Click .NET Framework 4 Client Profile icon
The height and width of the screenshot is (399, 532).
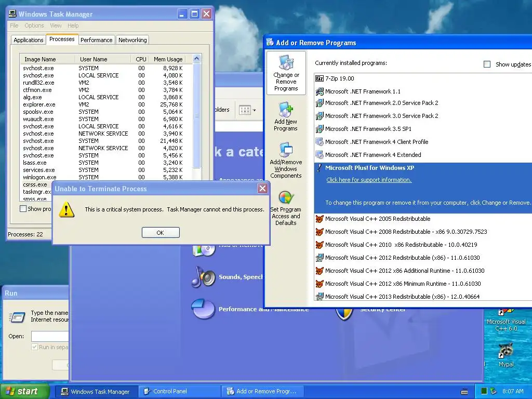click(320, 142)
